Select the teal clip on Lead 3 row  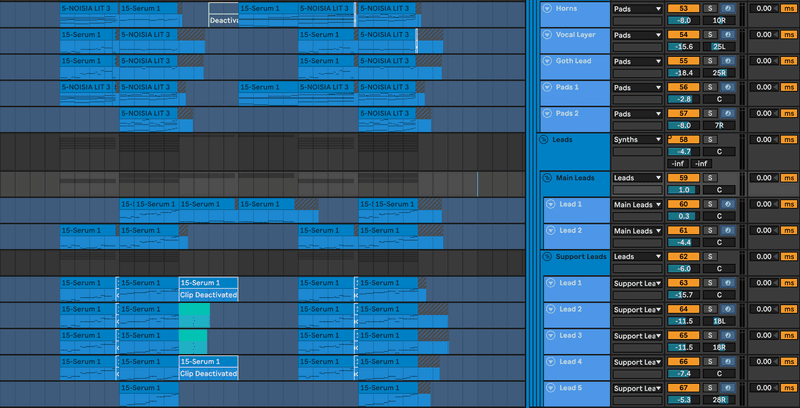[x=193, y=342]
